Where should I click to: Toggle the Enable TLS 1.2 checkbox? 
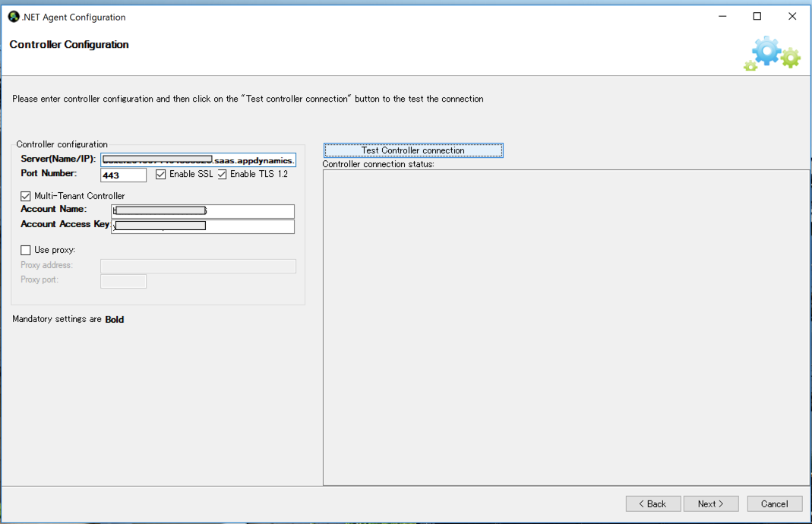pyautogui.click(x=223, y=175)
